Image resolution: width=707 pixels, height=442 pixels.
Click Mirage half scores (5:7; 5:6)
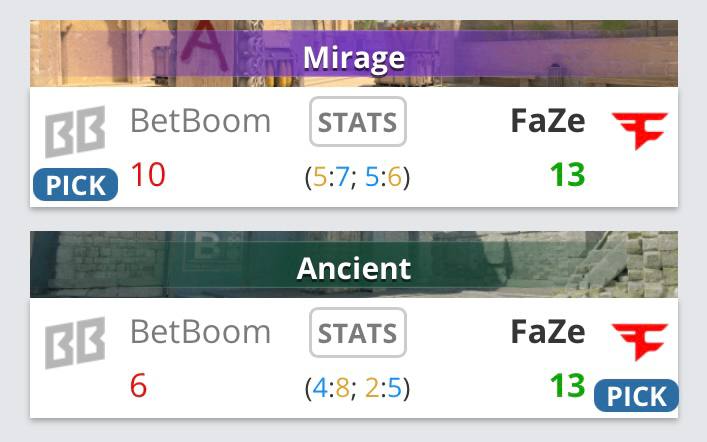357,176
